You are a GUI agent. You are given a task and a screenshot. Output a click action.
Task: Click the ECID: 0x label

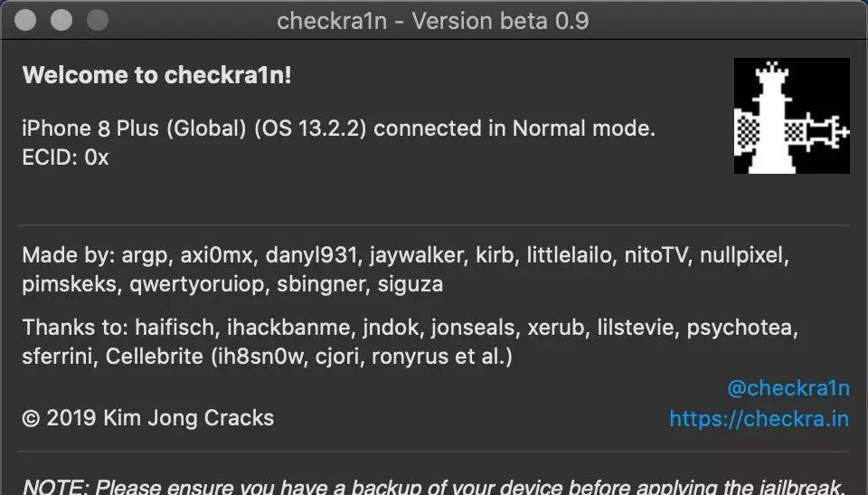pyautogui.click(x=65, y=157)
